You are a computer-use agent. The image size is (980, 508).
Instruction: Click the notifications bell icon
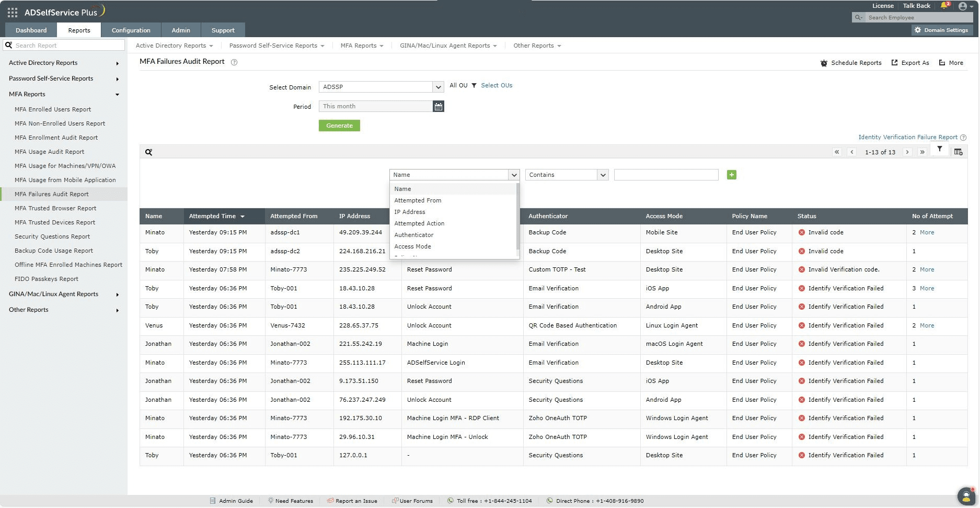tap(944, 6)
